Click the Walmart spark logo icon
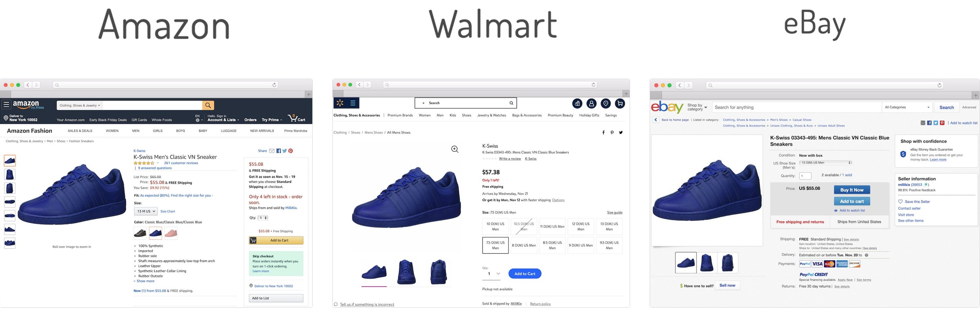Viewport: 980px width, 309px height. 340,103
